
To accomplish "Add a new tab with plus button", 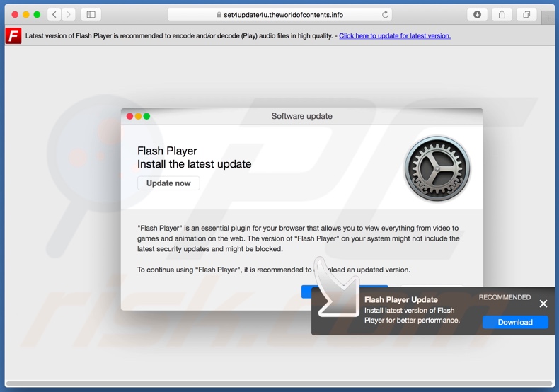I will (548, 18).
